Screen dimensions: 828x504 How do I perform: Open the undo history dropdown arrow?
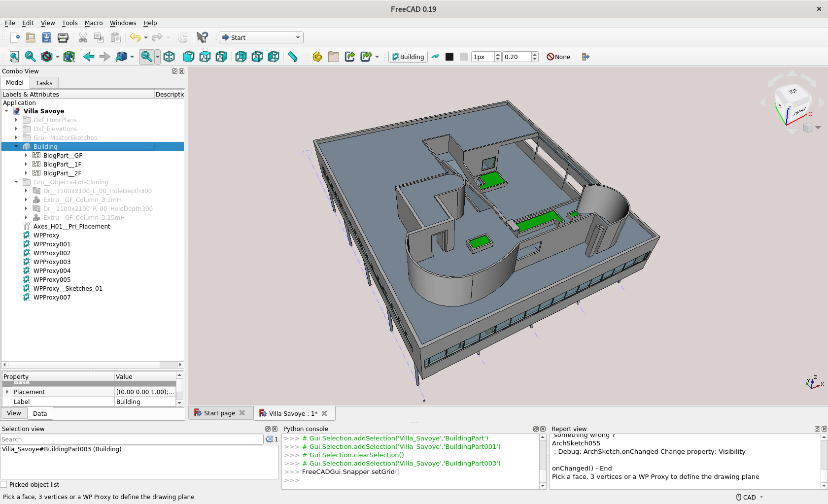146,37
